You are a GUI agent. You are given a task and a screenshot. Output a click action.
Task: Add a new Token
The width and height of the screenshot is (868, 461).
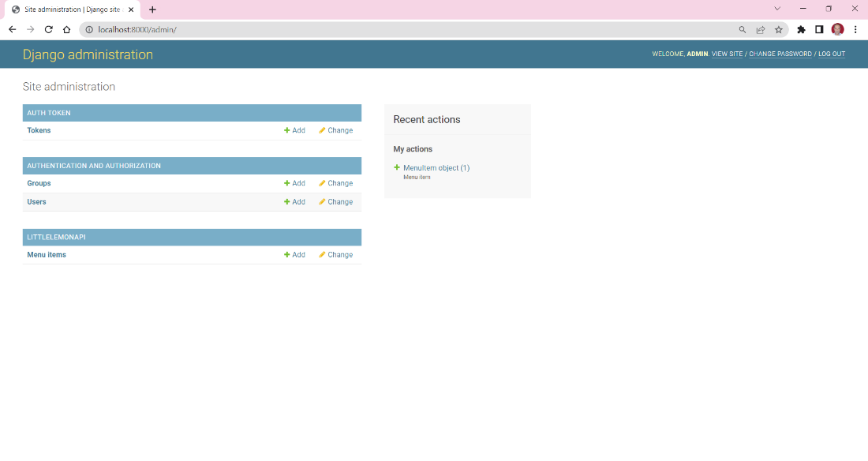[294, 130]
